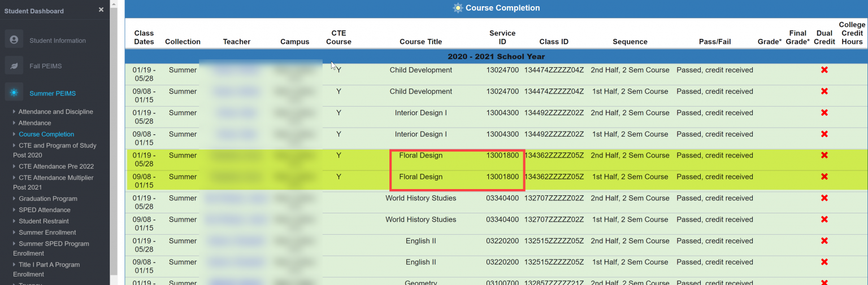Image resolution: width=868 pixels, height=285 pixels.
Task: Click Service ID 13004300 in Interior Design 2nd Half
Action: pos(502,113)
